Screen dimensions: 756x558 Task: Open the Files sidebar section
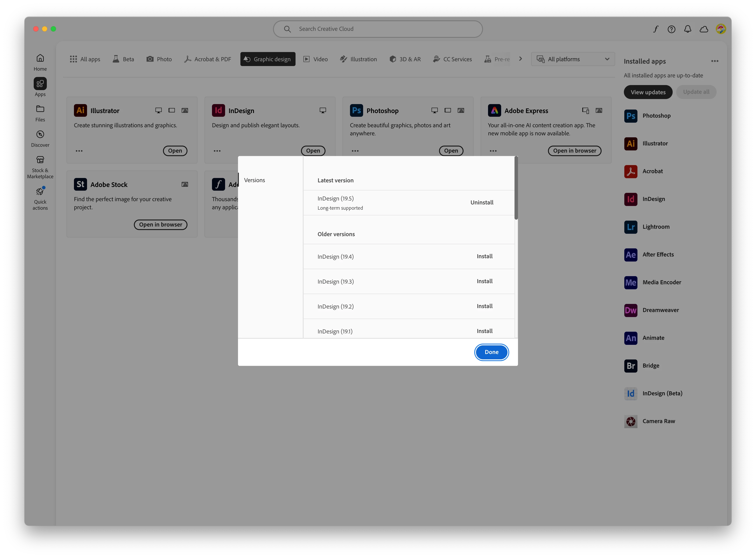pyautogui.click(x=40, y=113)
